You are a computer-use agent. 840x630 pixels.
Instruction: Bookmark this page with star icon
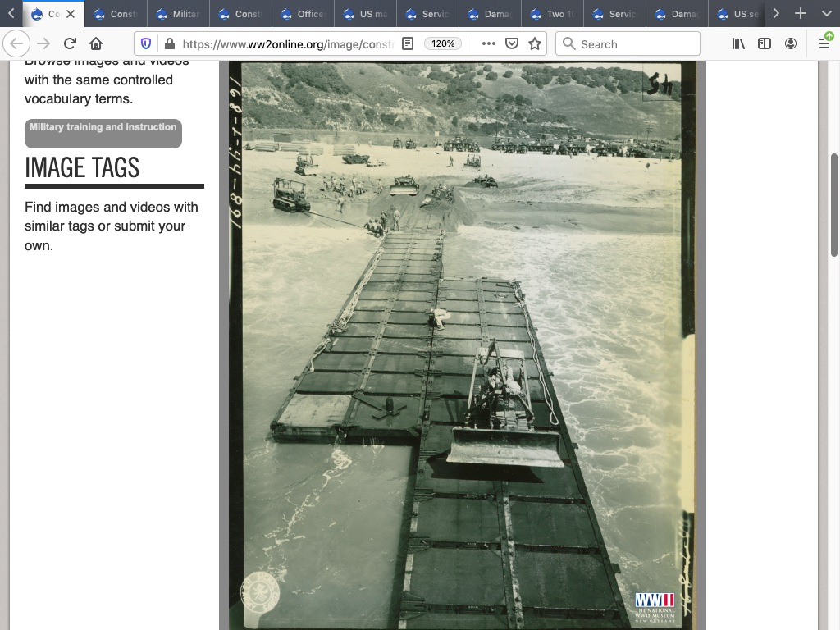pyautogui.click(x=535, y=44)
